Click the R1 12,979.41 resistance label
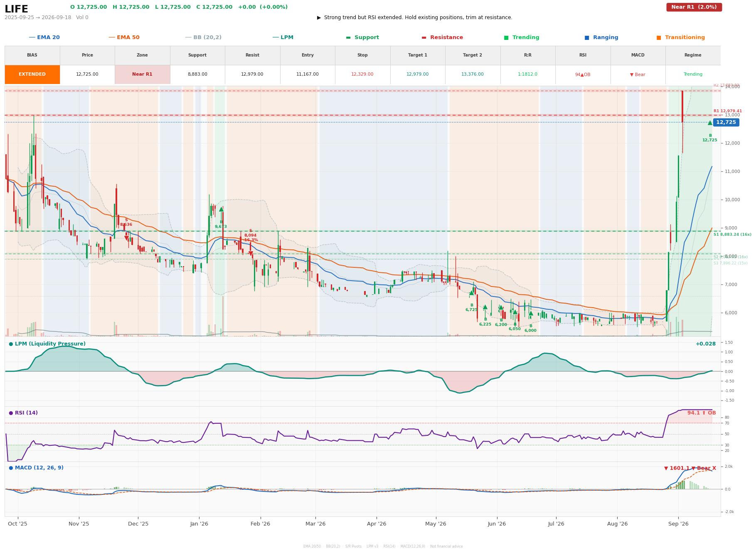 click(x=728, y=111)
